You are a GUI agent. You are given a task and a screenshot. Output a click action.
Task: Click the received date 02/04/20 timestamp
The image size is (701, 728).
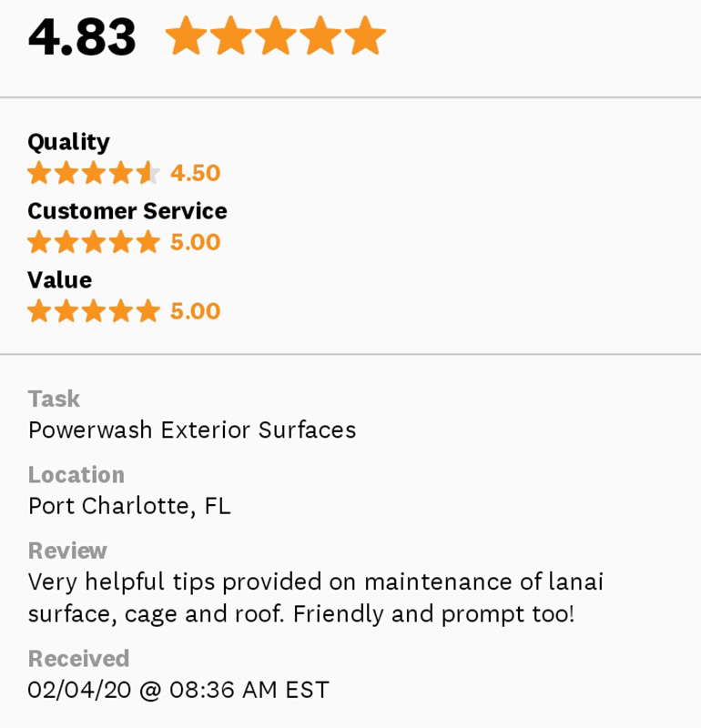pyautogui.click(x=178, y=690)
